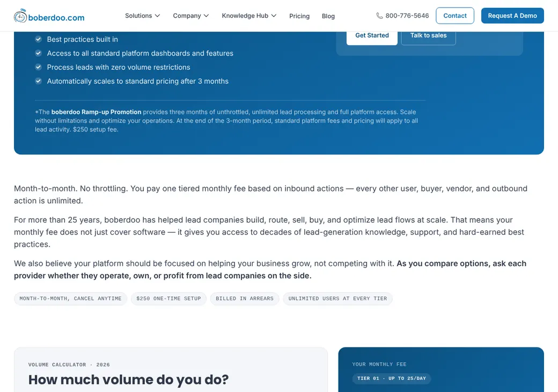Screen dimensions: 558x392
Task: Click text Automatically scales to standard pricing after 3 months
Action: click(x=138, y=81)
